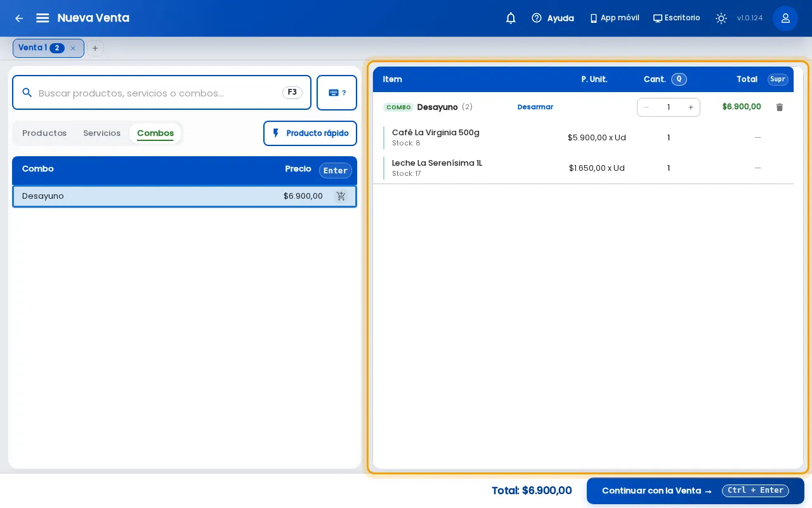Click Producto rápido button
This screenshot has width=812, height=508.
(x=310, y=133)
